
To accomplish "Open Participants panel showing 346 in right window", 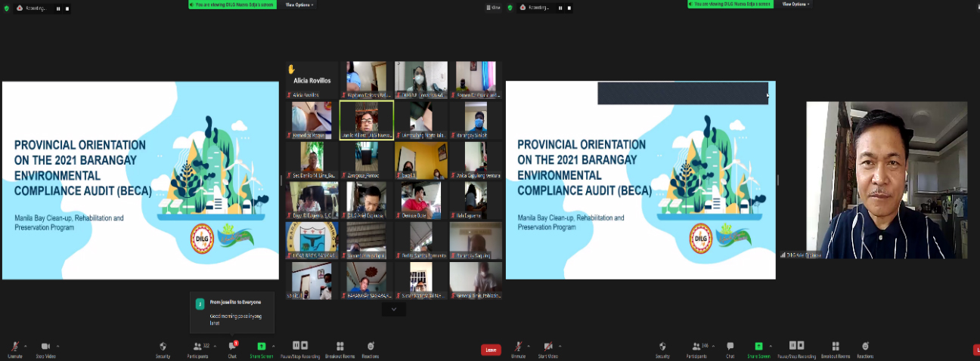I will click(x=699, y=348).
